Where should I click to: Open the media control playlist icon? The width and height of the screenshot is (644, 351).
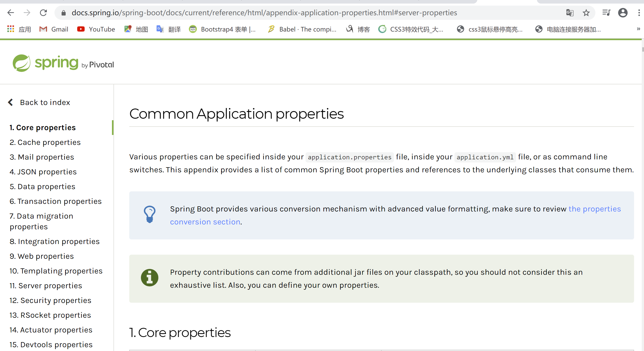point(606,13)
